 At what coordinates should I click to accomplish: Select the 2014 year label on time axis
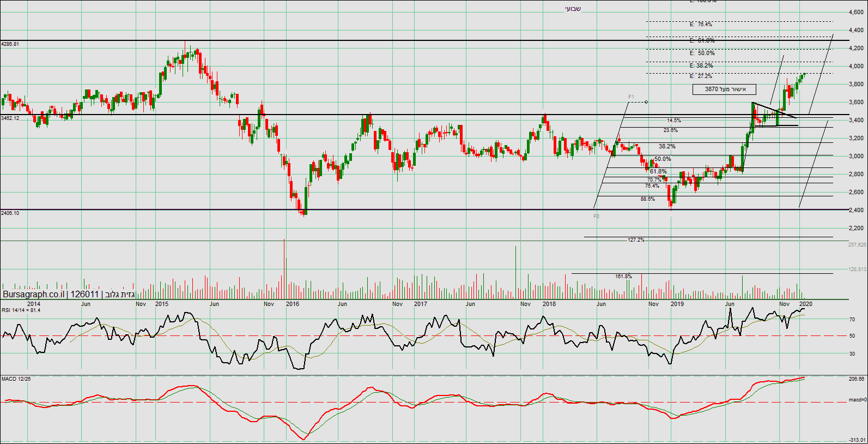click(34, 304)
